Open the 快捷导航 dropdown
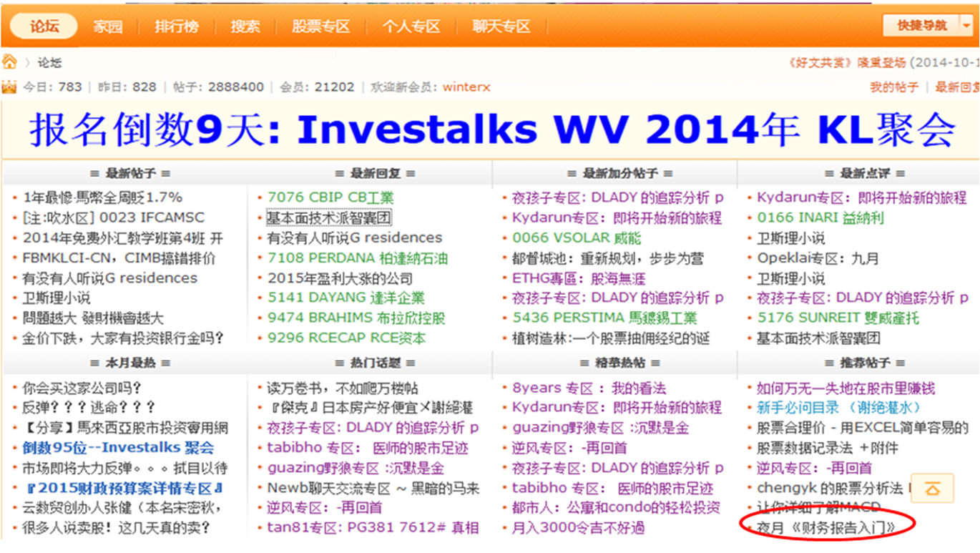 click(x=928, y=26)
